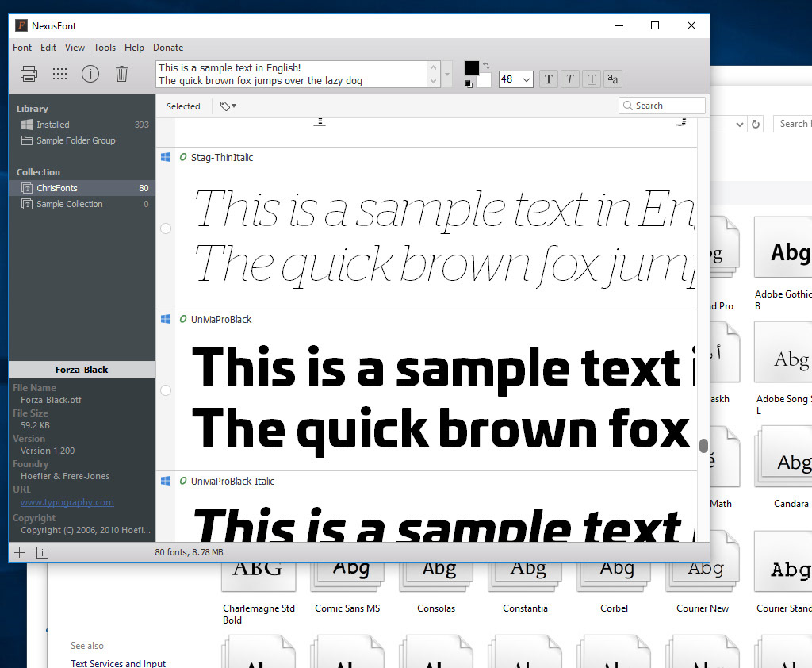Click Search box in Fonts window behind
The image size is (812, 668).
click(x=793, y=124)
